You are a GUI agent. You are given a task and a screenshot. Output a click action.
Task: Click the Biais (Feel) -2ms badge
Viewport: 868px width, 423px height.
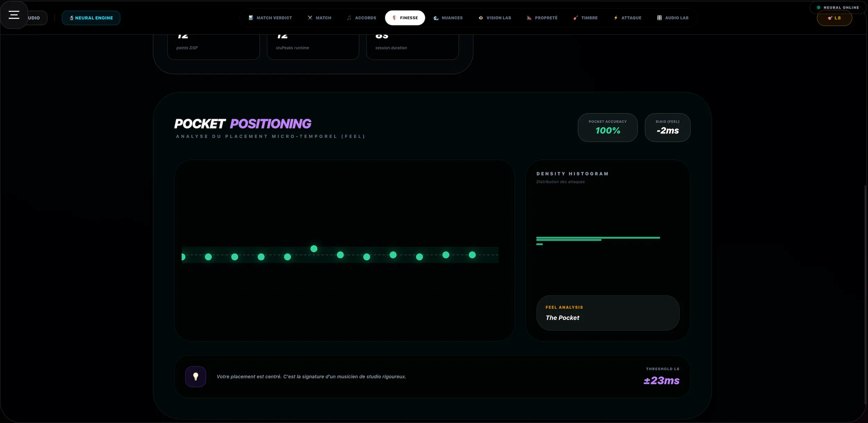(x=667, y=127)
